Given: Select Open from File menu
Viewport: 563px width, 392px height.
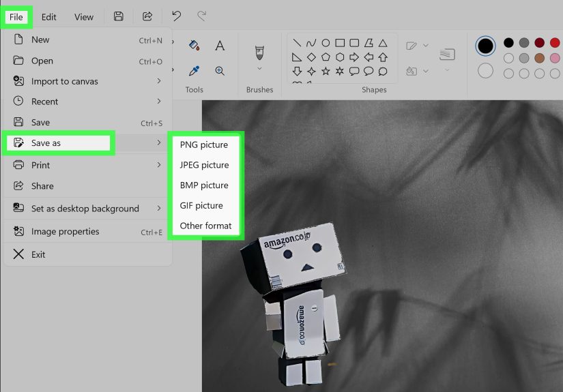Looking at the screenshot, I should point(87,61).
